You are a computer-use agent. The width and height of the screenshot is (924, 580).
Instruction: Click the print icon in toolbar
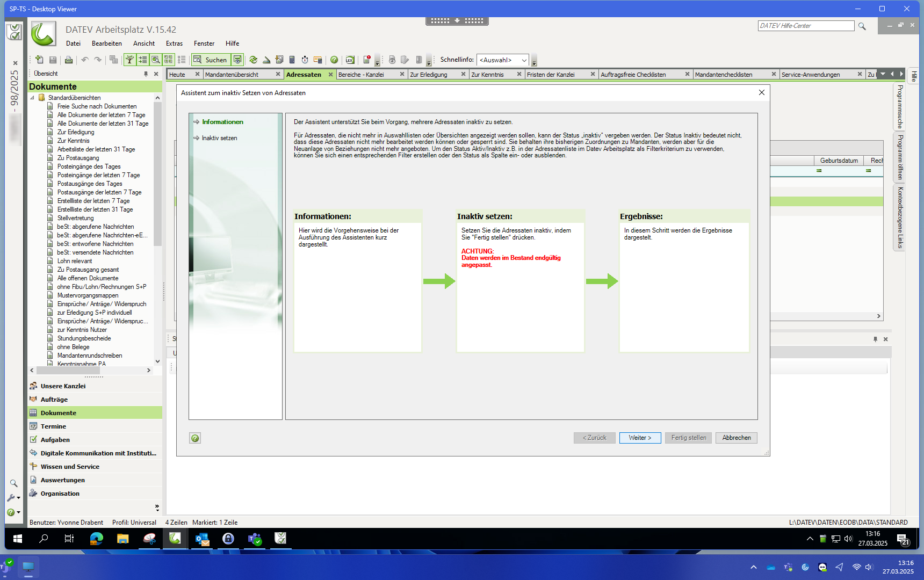point(68,60)
